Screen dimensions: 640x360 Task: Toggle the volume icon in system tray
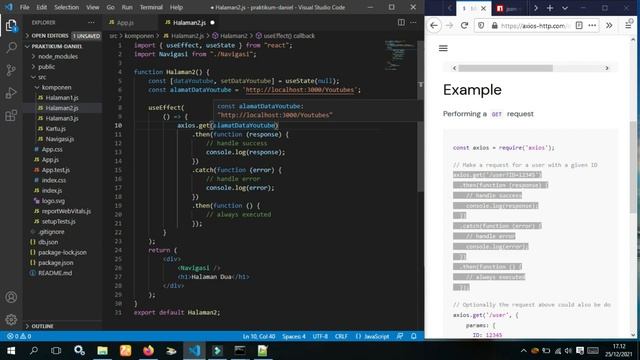[568, 351]
